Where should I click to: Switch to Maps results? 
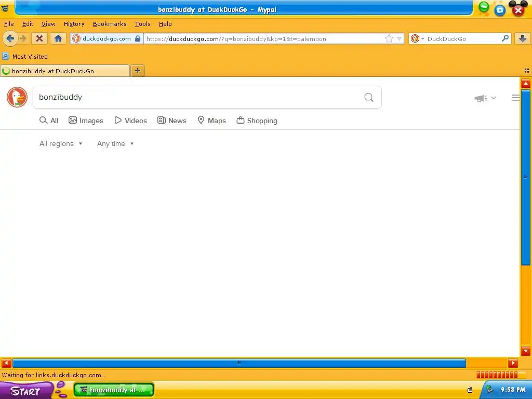[212, 121]
